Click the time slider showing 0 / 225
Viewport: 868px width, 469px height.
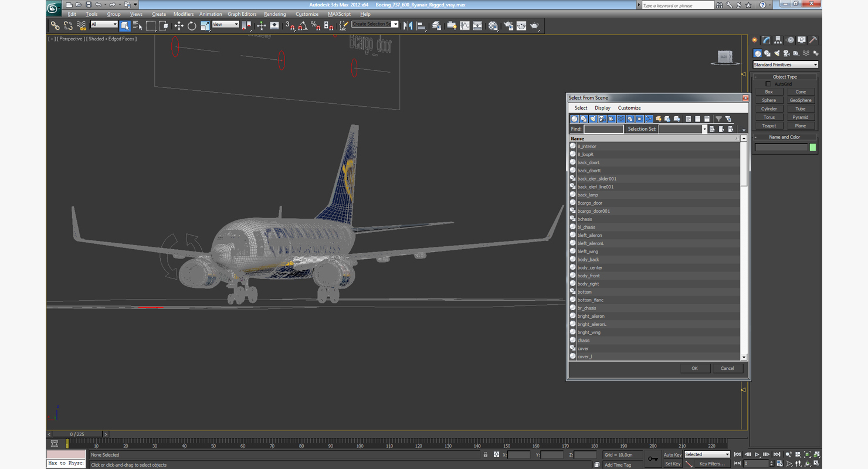(x=77, y=434)
